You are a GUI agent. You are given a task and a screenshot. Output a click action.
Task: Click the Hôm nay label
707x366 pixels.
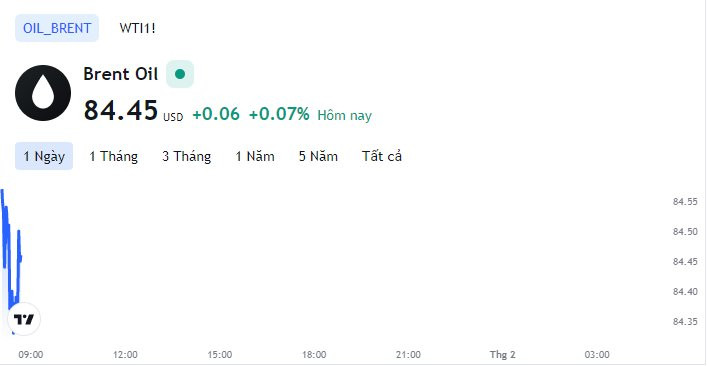(344, 115)
